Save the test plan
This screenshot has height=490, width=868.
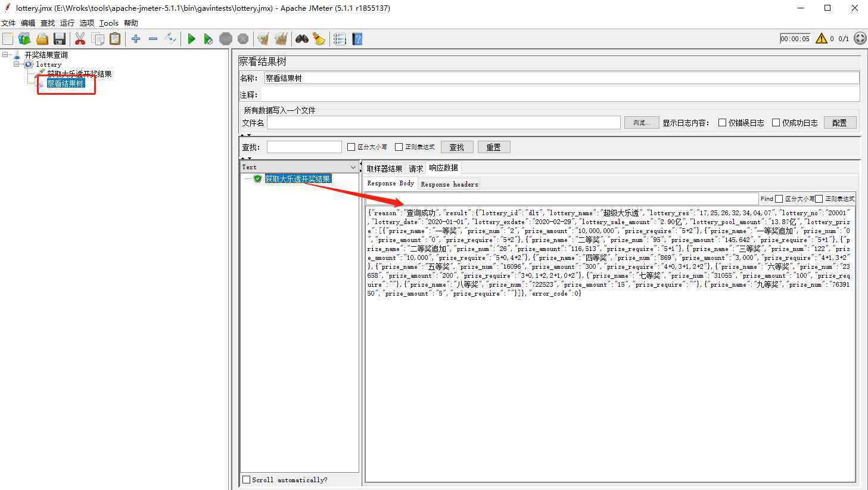tap(60, 39)
